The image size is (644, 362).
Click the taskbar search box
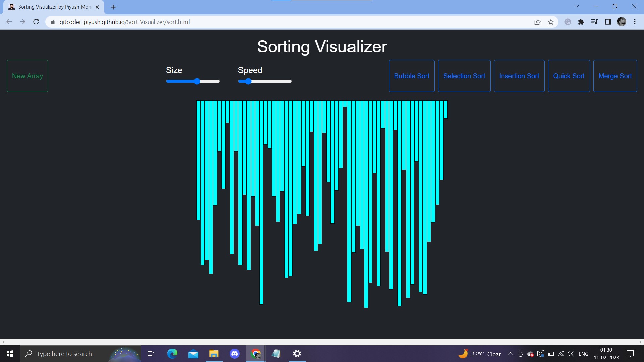(80, 354)
